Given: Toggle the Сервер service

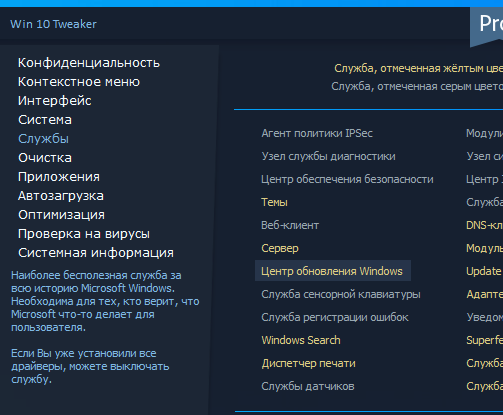Looking at the screenshot, I should 280,248.
